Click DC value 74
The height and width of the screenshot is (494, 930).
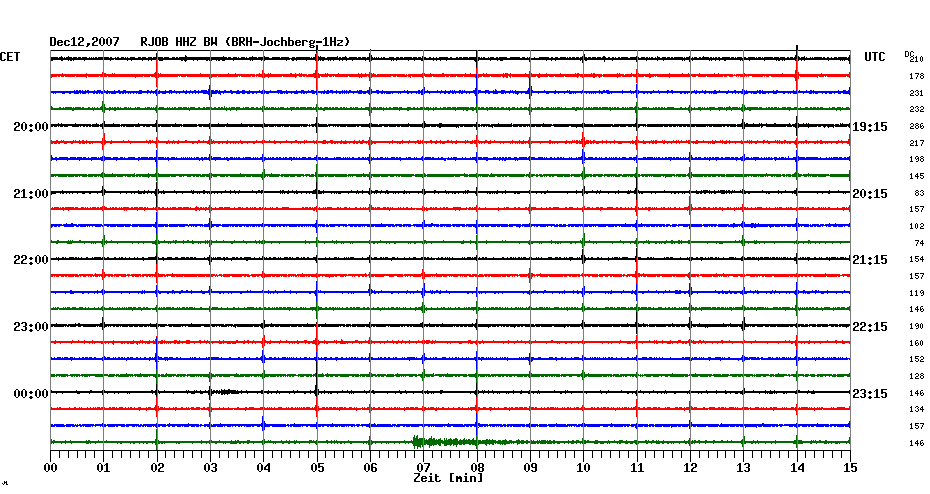point(919,243)
